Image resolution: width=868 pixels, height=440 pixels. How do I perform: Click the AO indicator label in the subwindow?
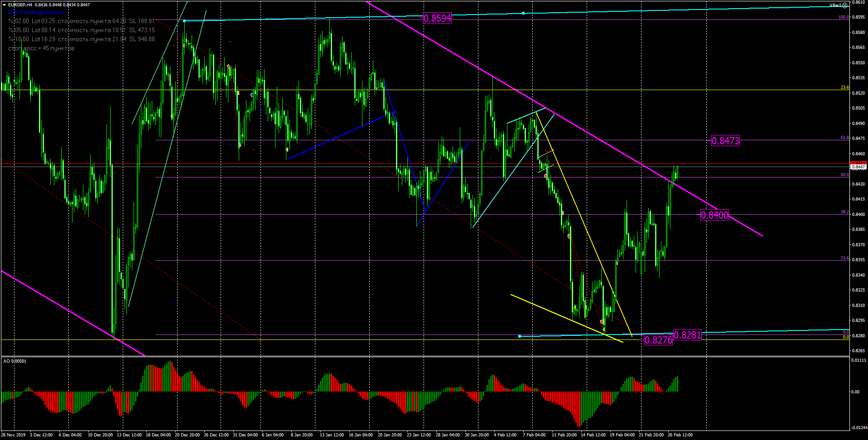point(14,361)
